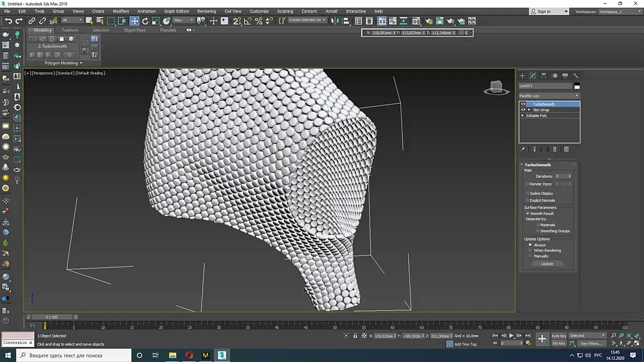644x362 pixels.
Task: Hide the Skin Wrap modifier via eye icon
Action: [523, 110]
